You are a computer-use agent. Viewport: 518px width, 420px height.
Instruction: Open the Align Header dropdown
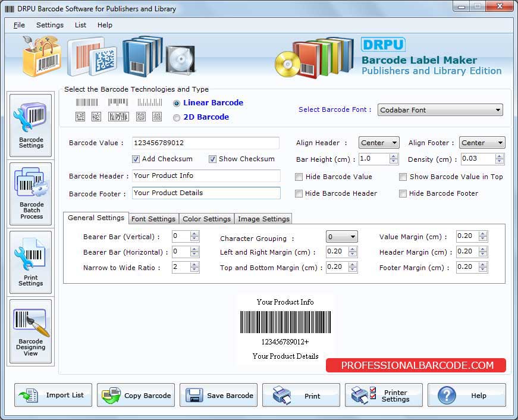pyautogui.click(x=379, y=142)
